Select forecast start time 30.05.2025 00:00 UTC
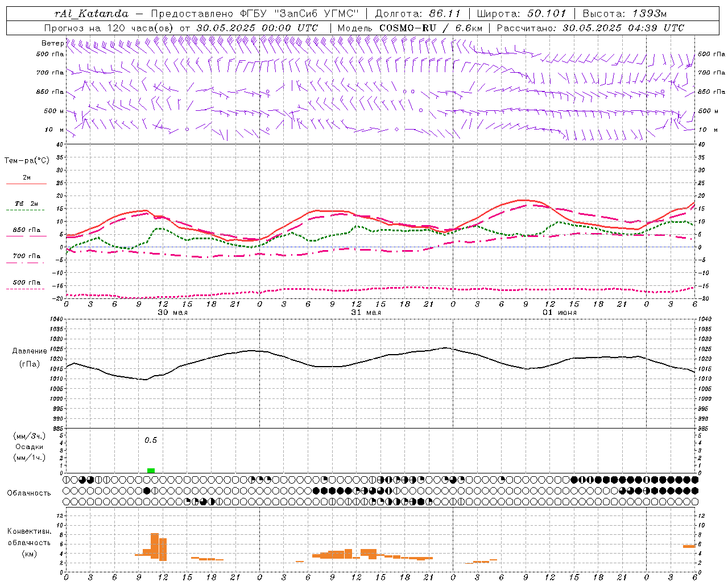Screen dimensions: 728x582 coord(257,28)
